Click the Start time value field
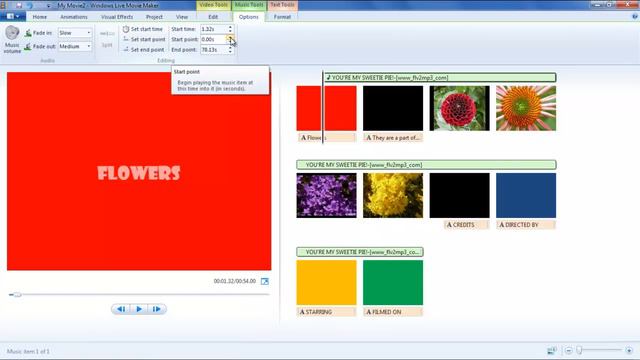 [x=213, y=29]
